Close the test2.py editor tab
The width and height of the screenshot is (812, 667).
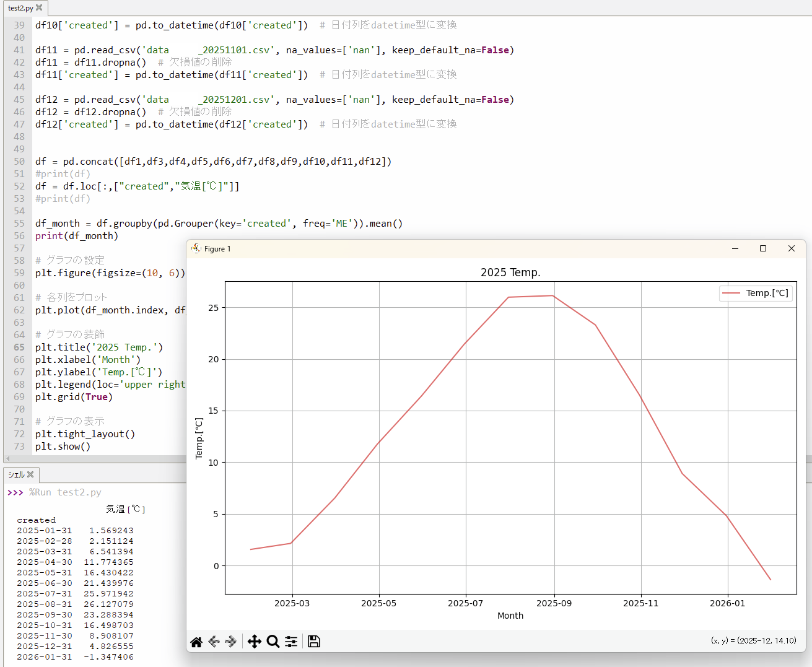click(40, 7)
